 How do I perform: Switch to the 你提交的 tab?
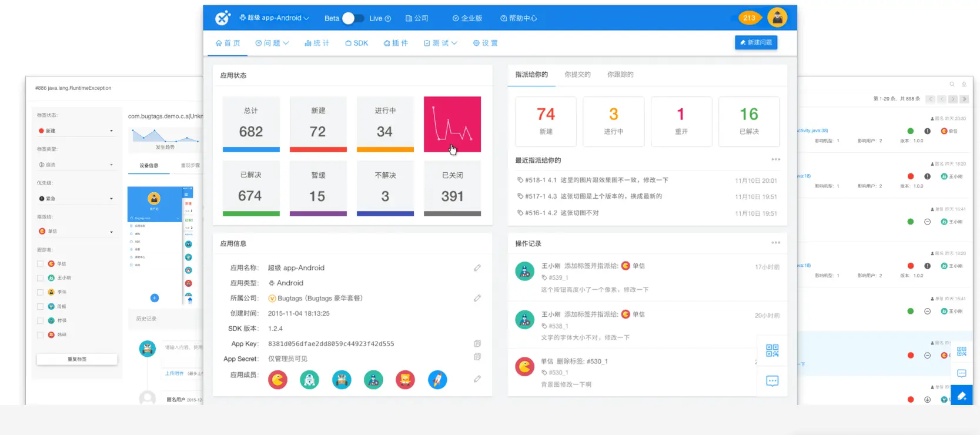coord(577,75)
